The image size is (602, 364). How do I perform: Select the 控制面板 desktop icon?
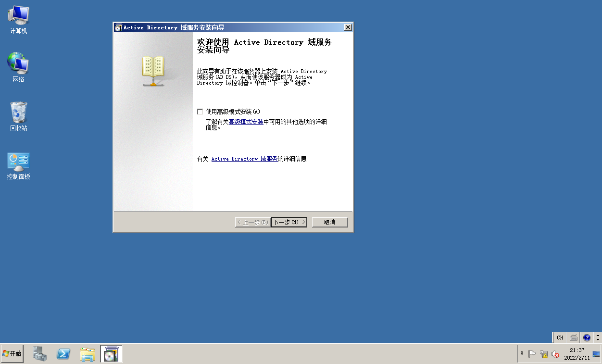(x=18, y=166)
